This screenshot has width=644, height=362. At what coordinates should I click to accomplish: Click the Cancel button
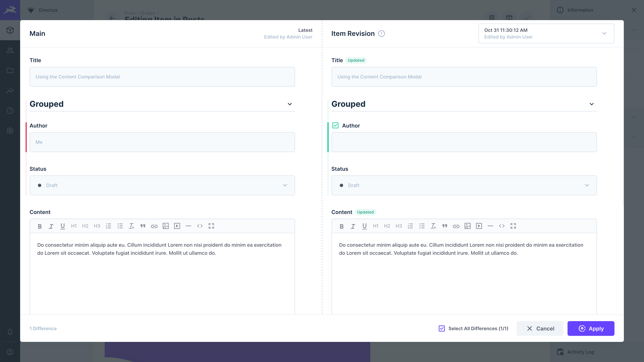[540, 328]
